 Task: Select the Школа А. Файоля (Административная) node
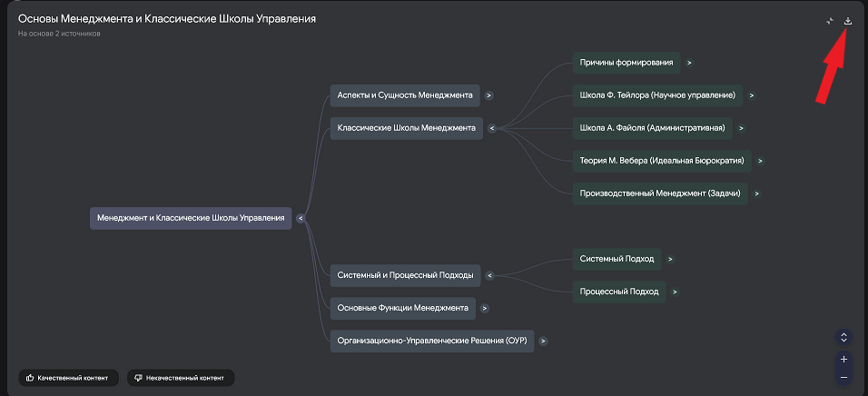click(652, 128)
